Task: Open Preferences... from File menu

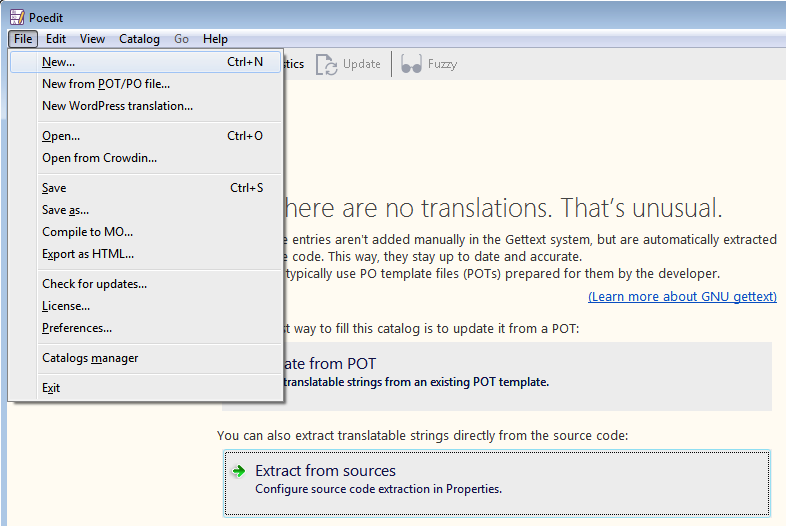Action: coord(77,328)
